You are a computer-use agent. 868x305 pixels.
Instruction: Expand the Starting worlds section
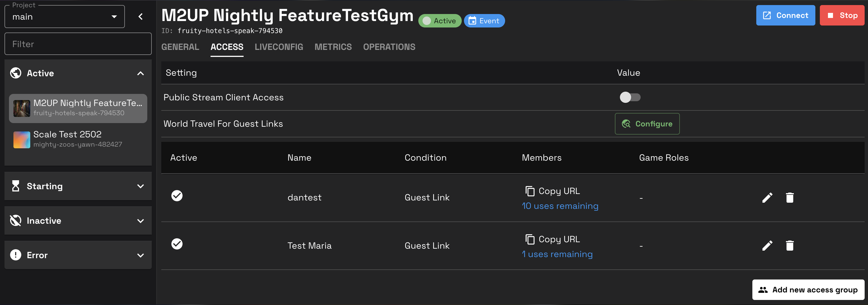click(x=78, y=186)
